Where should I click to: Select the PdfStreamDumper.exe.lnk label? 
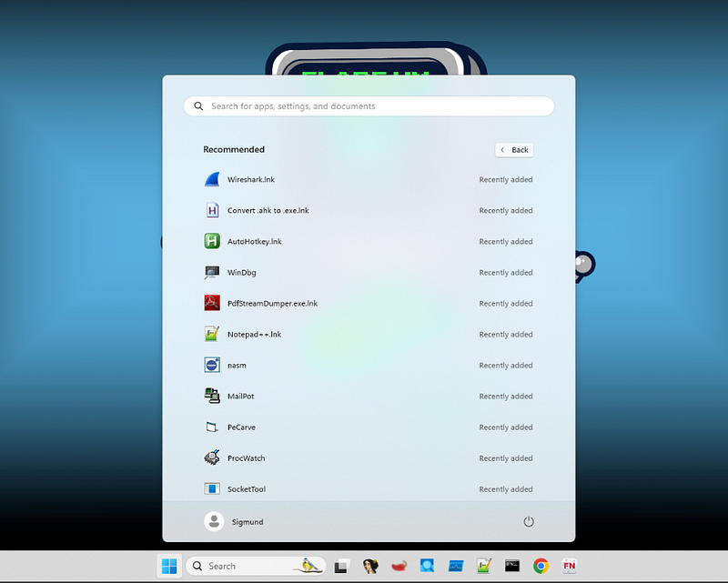pyautogui.click(x=272, y=303)
